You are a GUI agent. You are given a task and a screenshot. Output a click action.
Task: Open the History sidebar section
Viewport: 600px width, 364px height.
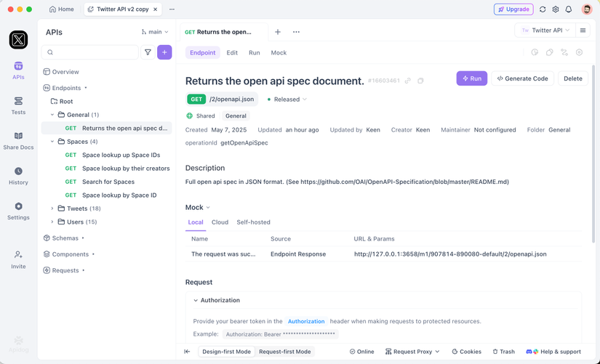(x=18, y=177)
